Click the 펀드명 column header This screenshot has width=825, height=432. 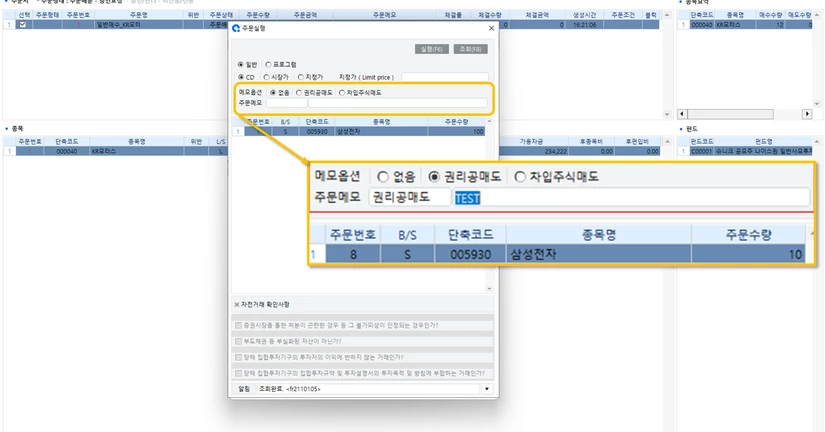pos(763,142)
